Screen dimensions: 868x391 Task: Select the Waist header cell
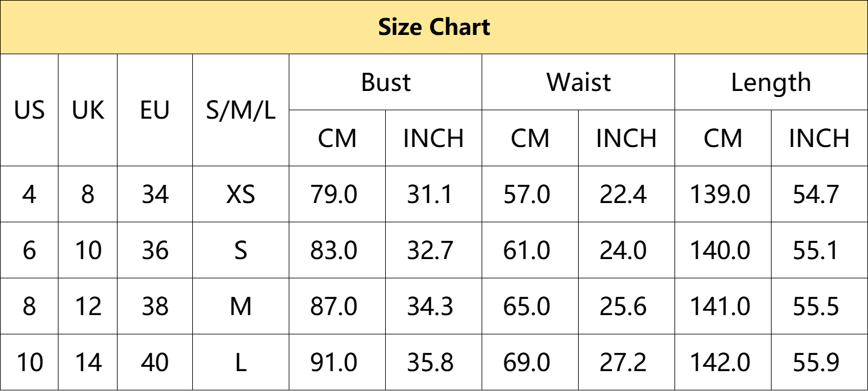point(579,82)
